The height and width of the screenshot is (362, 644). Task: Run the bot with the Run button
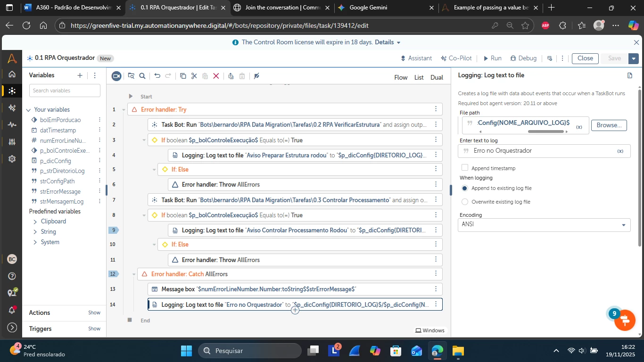click(492, 58)
